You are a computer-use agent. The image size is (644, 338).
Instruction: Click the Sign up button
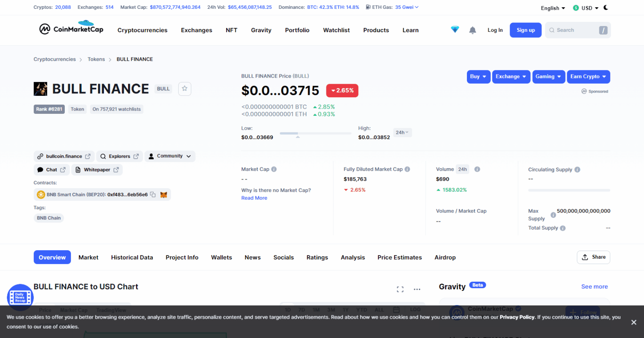[526, 30]
